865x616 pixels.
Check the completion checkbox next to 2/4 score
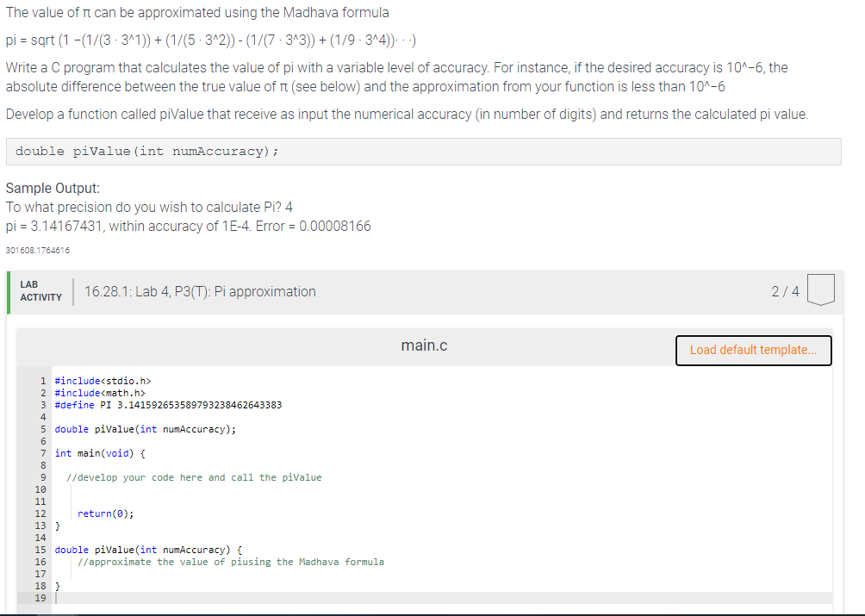[x=820, y=290]
